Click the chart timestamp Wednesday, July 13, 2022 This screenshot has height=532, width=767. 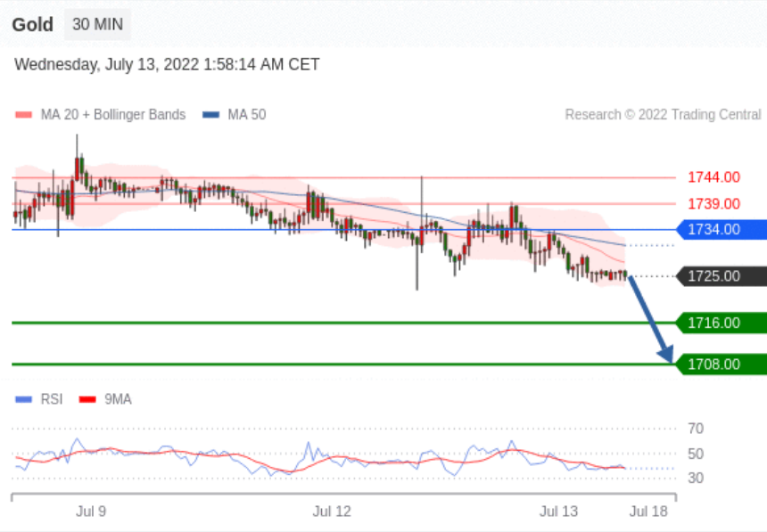coord(167,64)
